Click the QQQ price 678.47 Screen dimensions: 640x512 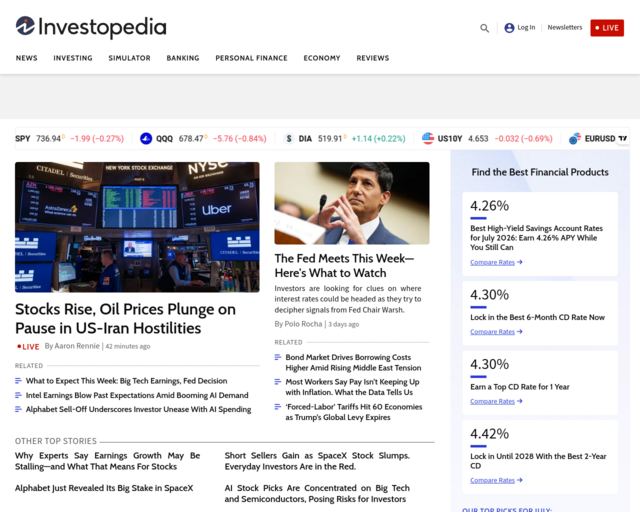(191, 139)
